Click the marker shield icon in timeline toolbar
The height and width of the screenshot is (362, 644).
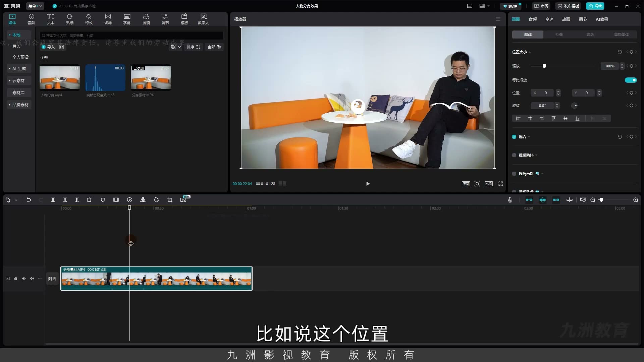[x=103, y=200]
